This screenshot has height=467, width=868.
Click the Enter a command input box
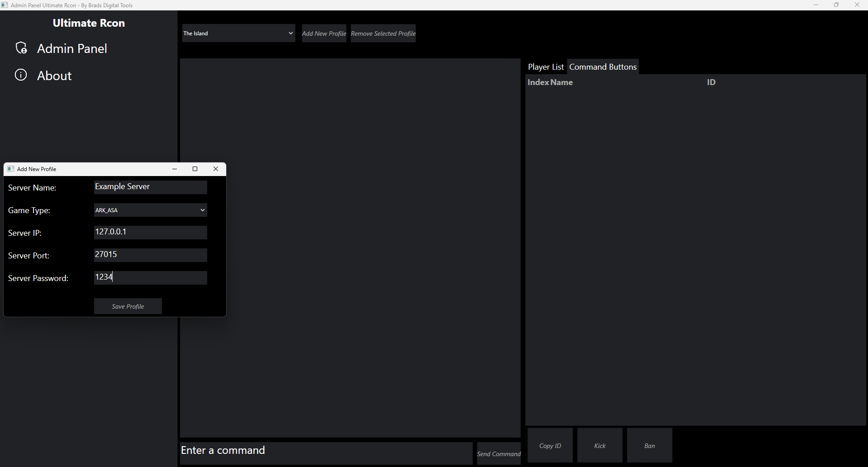coord(326,453)
